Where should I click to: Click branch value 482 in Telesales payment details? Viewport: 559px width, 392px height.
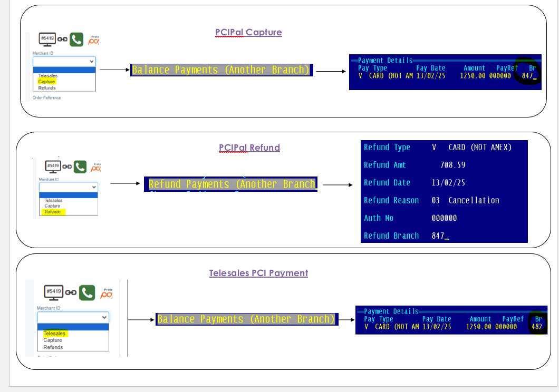tap(537, 327)
